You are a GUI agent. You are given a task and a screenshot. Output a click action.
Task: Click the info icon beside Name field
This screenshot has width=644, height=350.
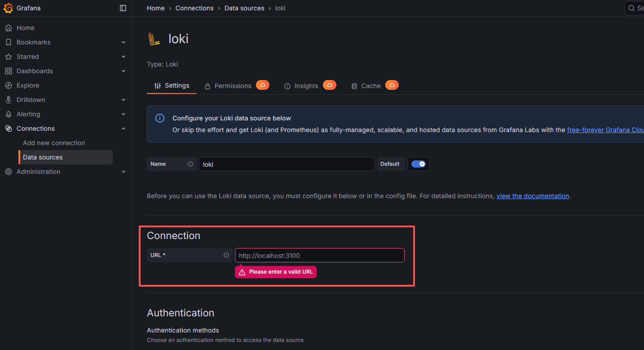(x=190, y=164)
